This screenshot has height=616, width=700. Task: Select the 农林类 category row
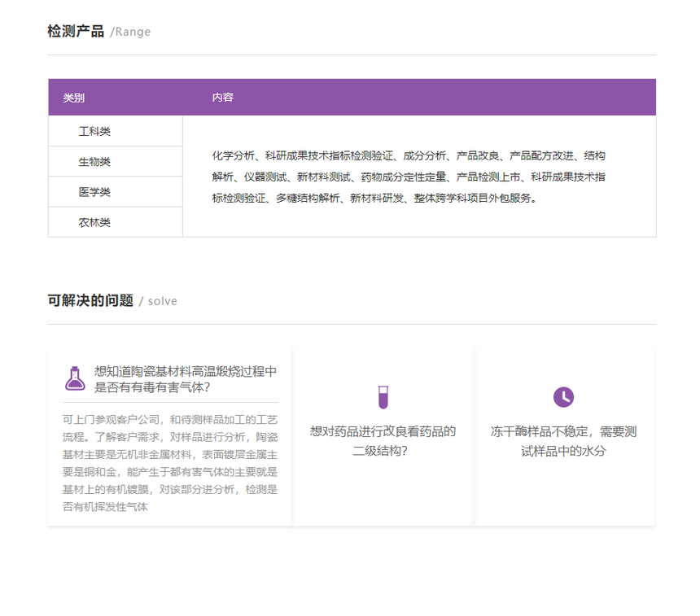click(94, 222)
